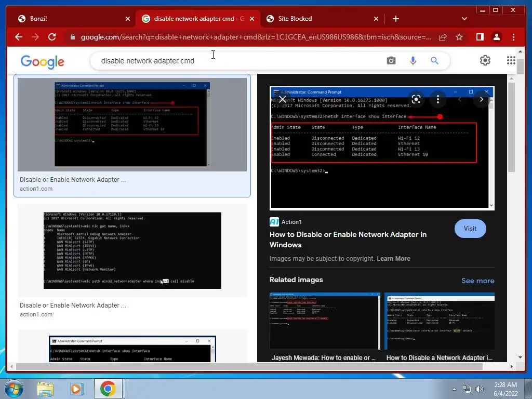Open the volume speaker tray icon

(480, 389)
